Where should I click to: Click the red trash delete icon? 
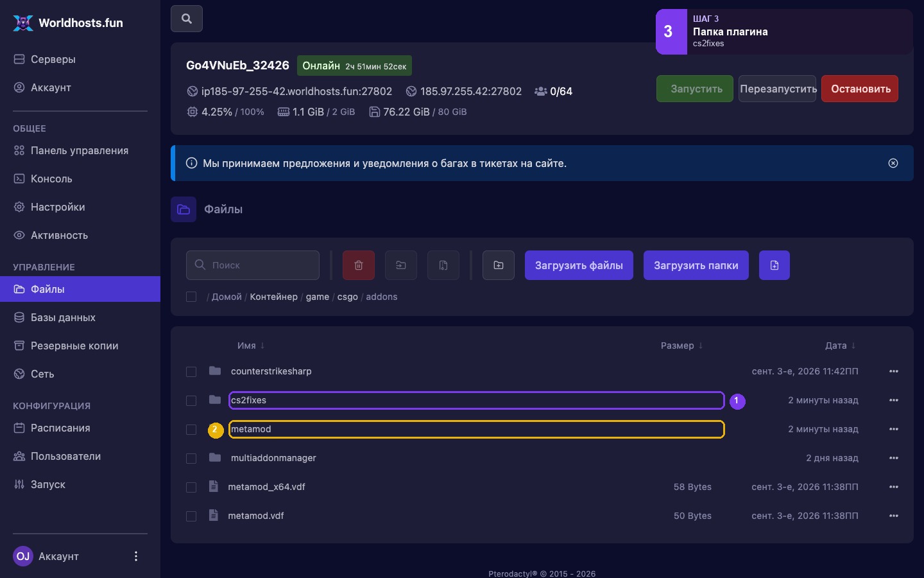coord(359,265)
